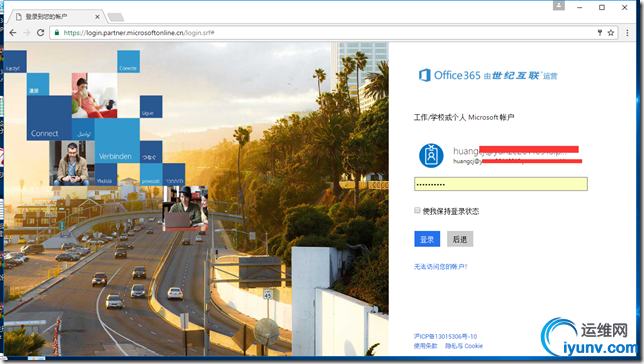The height and width of the screenshot is (364, 644).
Task: Select the huang account badge icon
Action: pos(431,155)
